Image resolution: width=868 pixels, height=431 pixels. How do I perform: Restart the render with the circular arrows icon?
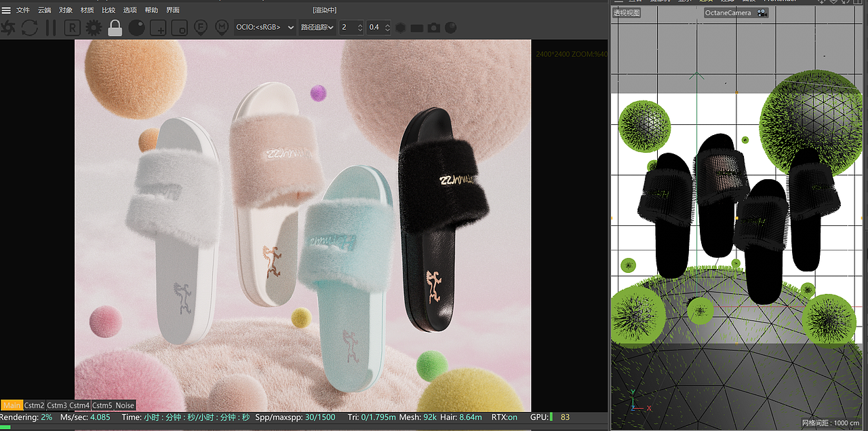(x=30, y=28)
